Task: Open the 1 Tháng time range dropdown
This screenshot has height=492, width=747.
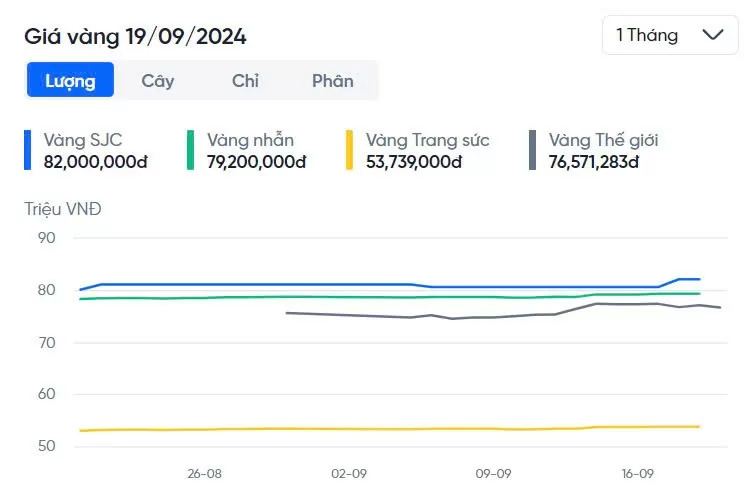Action: (670, 35)
